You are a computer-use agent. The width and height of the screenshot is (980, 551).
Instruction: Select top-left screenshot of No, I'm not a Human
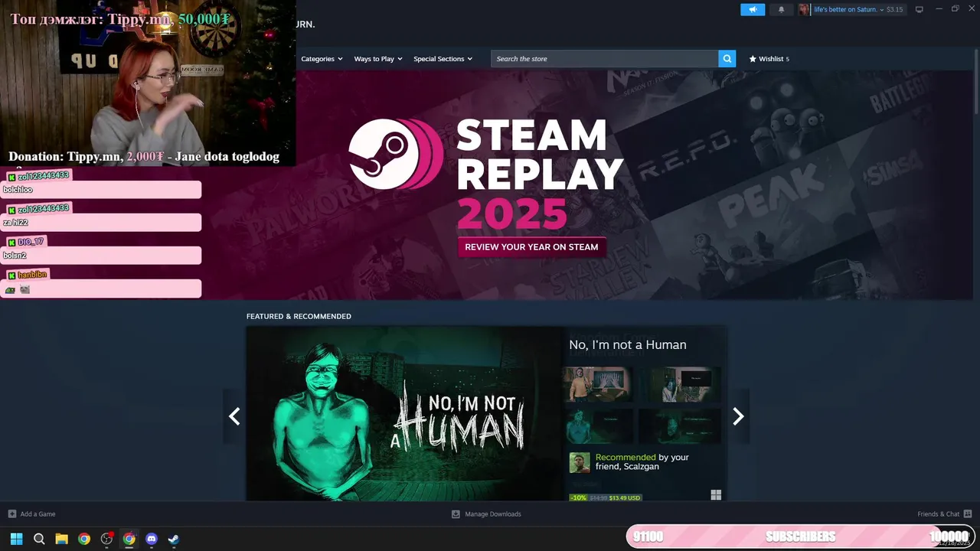click(598, 384)
